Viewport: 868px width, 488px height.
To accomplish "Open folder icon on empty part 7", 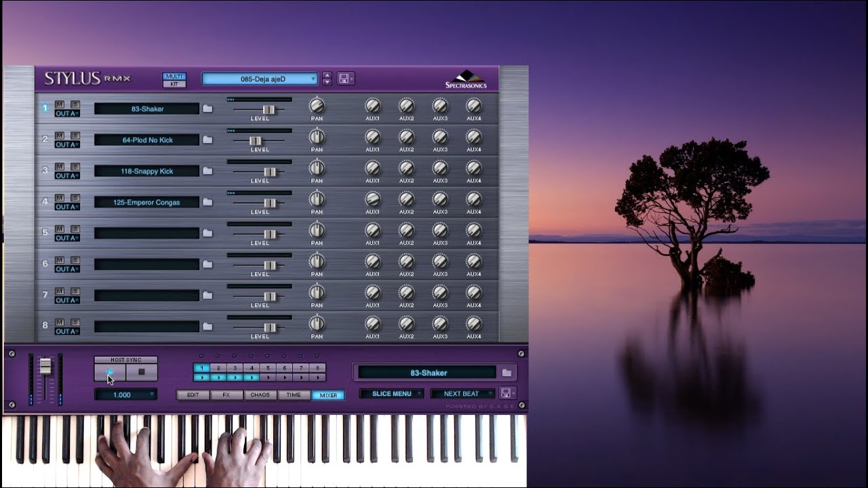I will coord(208,296).
